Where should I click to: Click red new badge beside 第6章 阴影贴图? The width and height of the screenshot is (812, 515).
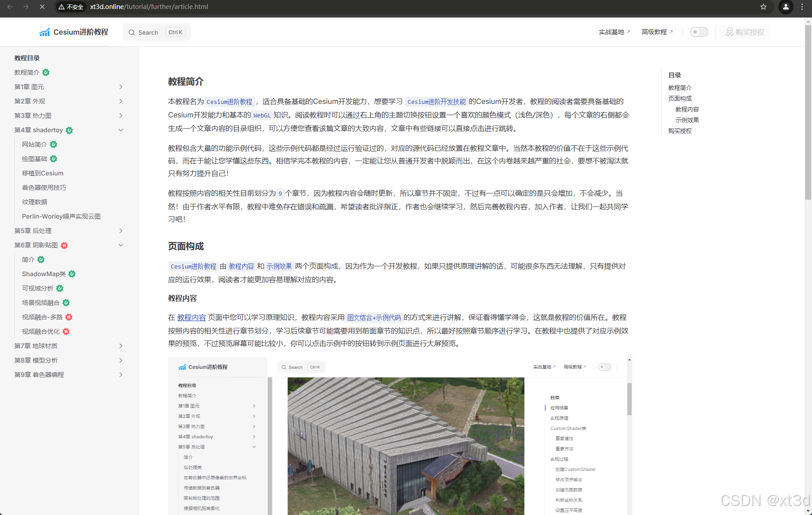click(64, 245)
